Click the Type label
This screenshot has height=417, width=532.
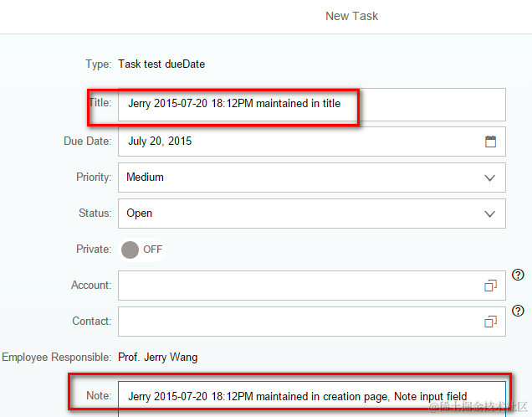click(x=99, y=64)
